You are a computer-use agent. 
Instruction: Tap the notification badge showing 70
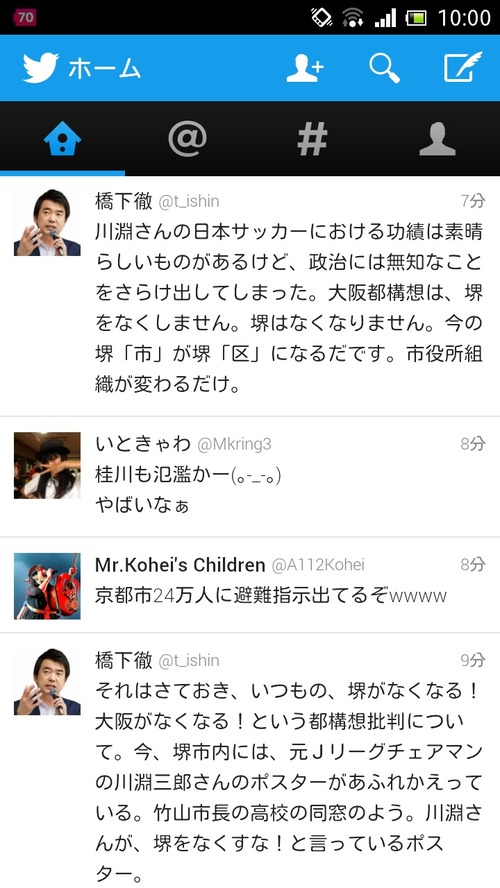pyautogui.click(x=25, y=17)
